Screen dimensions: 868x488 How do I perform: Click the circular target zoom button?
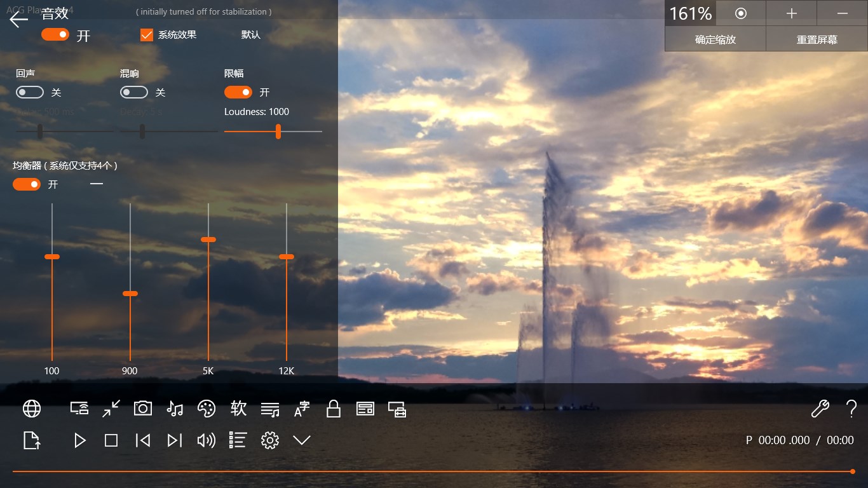pos(741,13)
